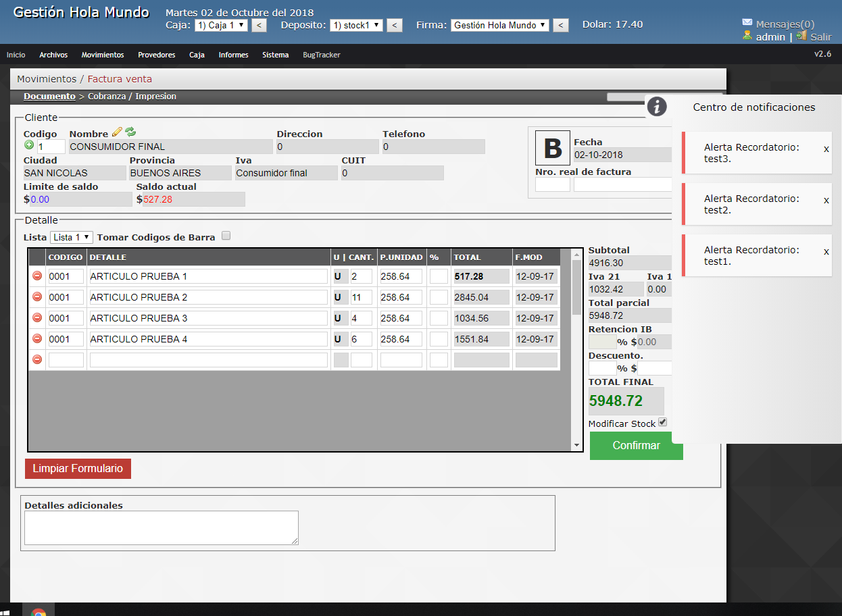Image resolution: width=842 pixels, height=616 pixels.
Task: Click the Limpiar Formulario button
Action: coord(78,469)
